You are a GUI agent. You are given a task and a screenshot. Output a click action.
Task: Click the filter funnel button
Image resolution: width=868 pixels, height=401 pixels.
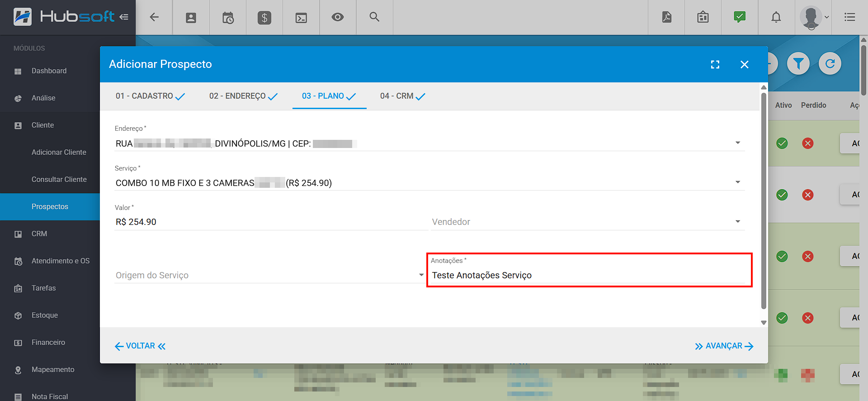(x=798, y=63)
